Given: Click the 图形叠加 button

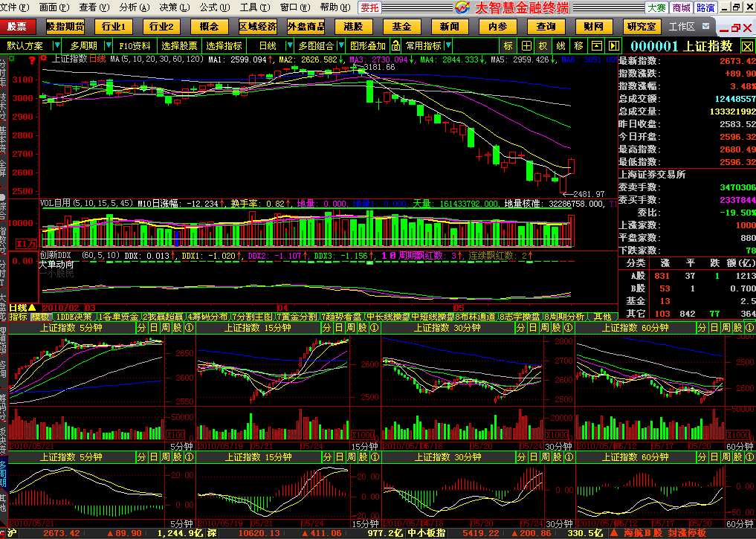Looking at the screenshot, I should coord(368,46).
